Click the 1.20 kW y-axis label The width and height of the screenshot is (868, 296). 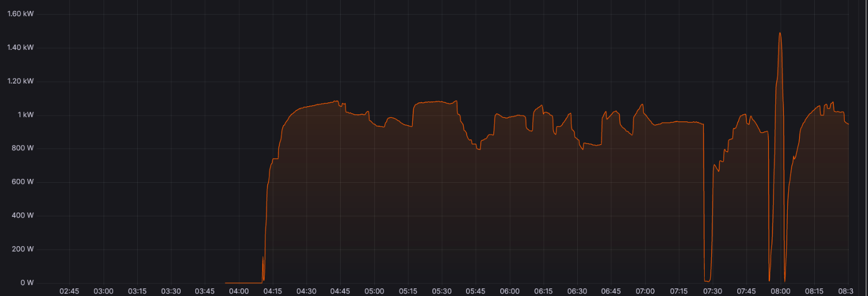point(21,81)
